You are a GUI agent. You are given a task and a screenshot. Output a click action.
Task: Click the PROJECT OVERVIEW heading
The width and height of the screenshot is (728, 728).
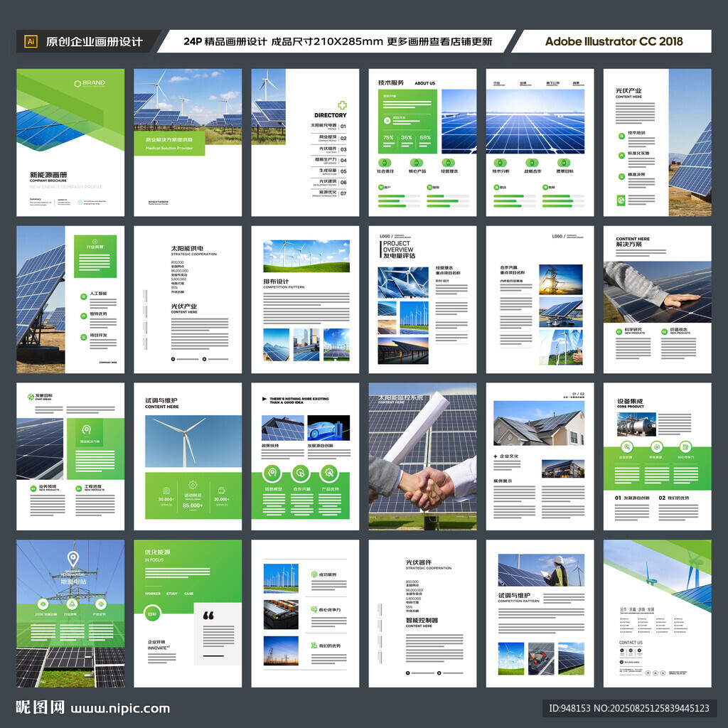pyautogui.click(x=398, y=247)
